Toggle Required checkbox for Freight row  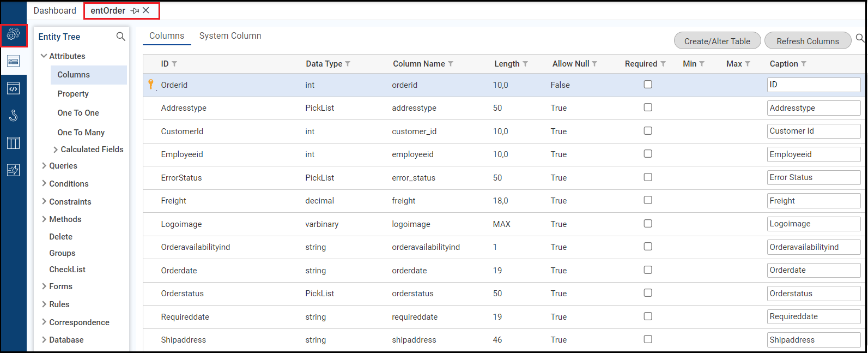[x=648, y=200]
